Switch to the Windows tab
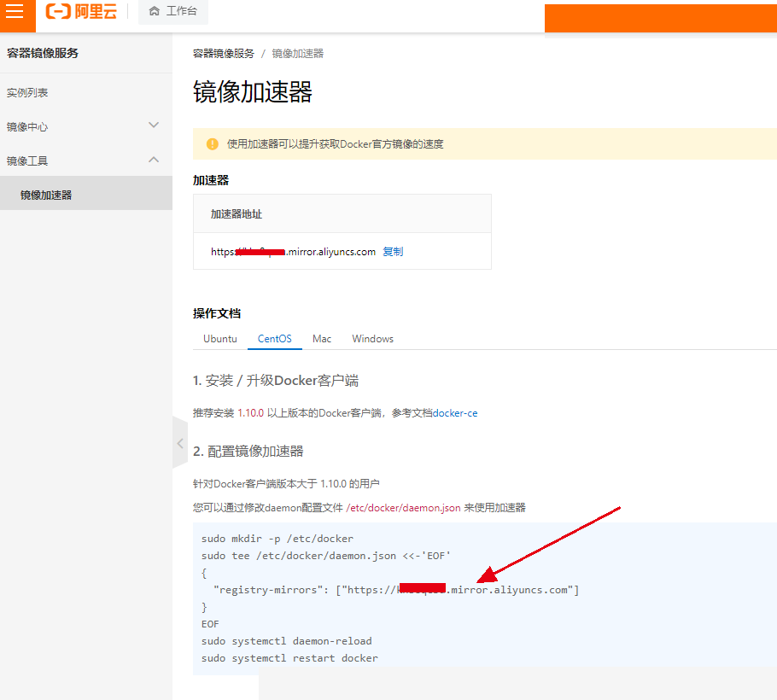 [x=372, y=339]
